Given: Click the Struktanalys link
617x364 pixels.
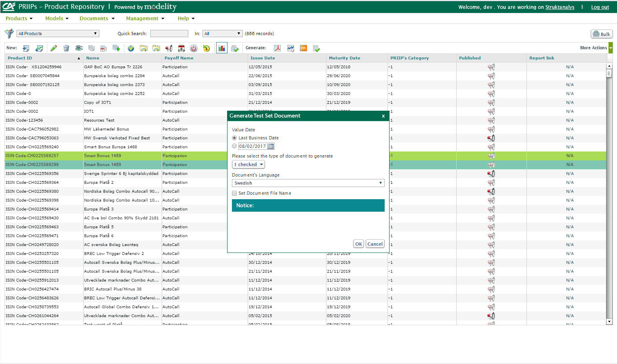Looking at the screenshot, I should tap(560, 7).
